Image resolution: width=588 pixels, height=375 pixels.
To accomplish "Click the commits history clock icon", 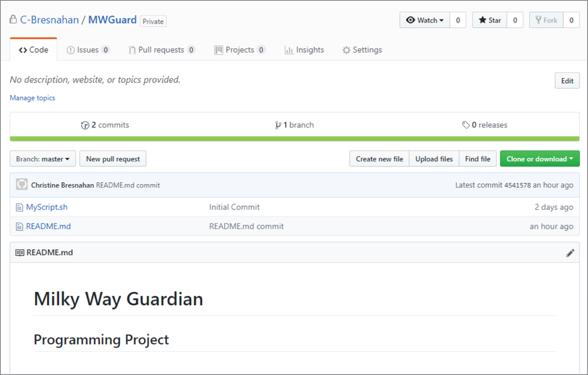I will [x=85, y=125].
